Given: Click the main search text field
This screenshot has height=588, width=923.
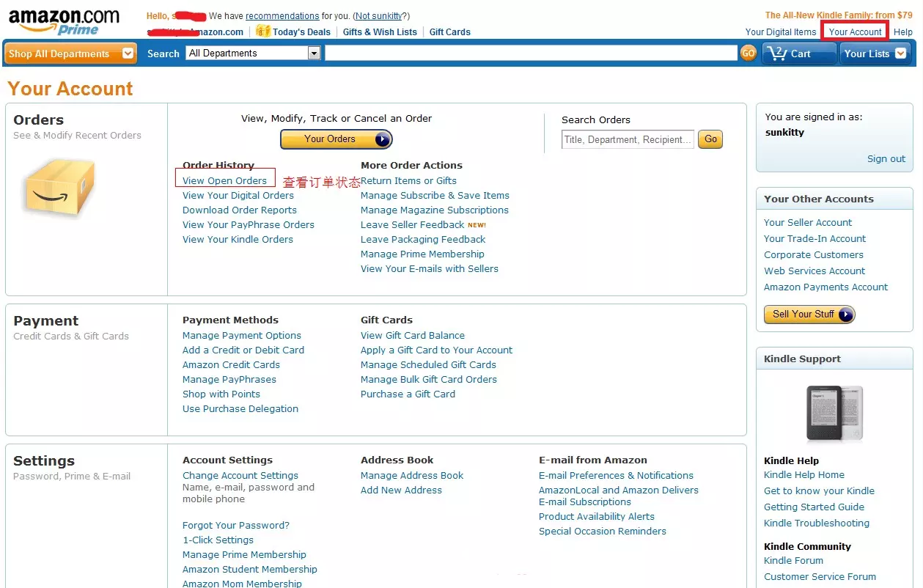Looking at the screenshot, I should [531, 53].
